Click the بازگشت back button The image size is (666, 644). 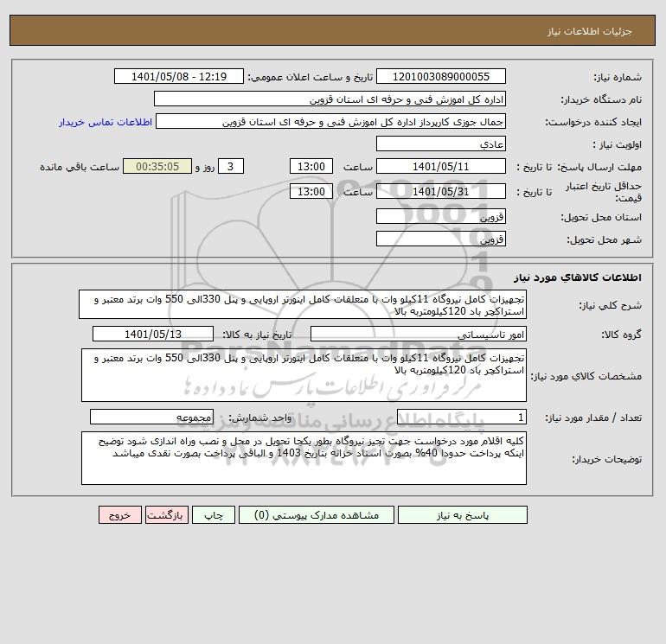(166, 515)
